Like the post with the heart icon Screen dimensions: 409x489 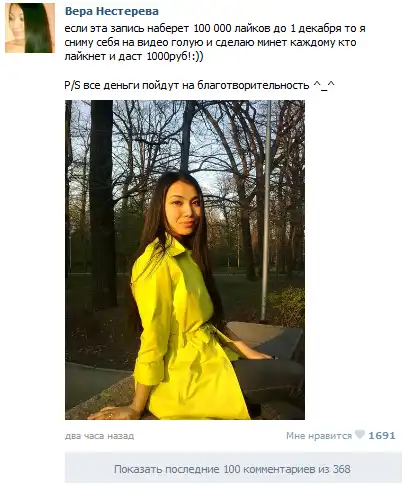pyautogui.click(x=360, y=434)
